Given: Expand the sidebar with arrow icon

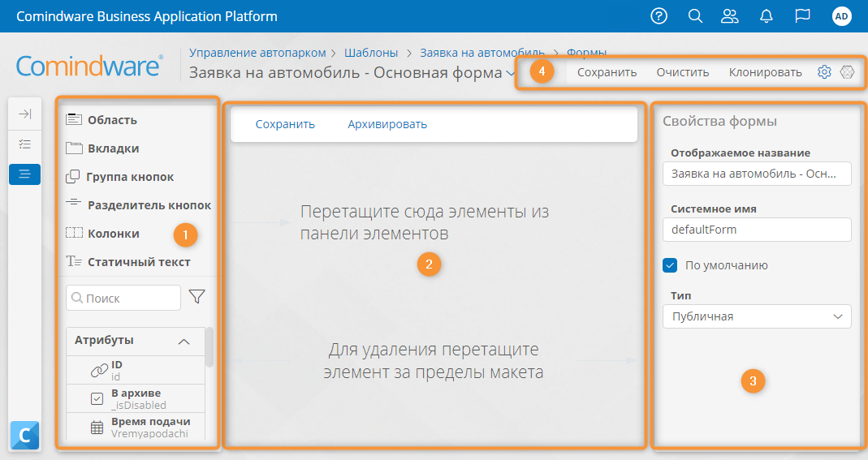Looking at the screenshot, I should [x=24, y=114].
